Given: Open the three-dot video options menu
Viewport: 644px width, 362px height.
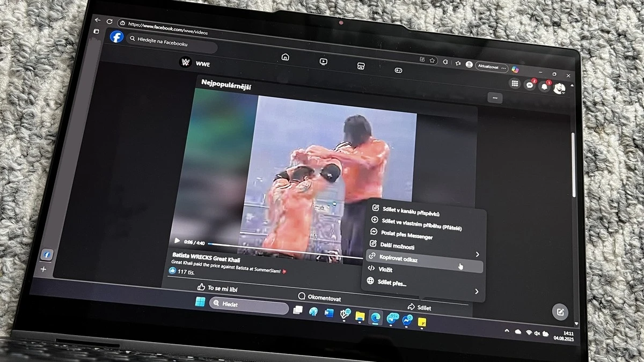Looking at the screenshot, I should tap(495, 98).
